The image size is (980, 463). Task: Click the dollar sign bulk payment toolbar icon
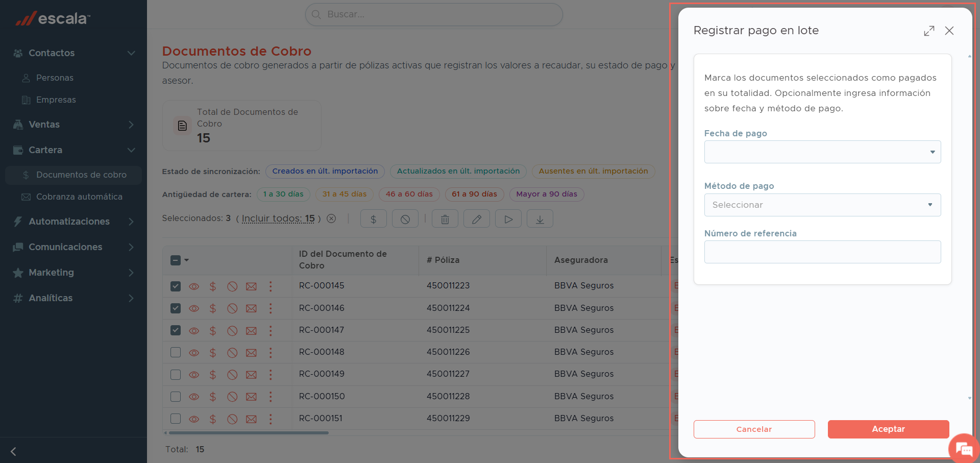[x=374, y=219]
